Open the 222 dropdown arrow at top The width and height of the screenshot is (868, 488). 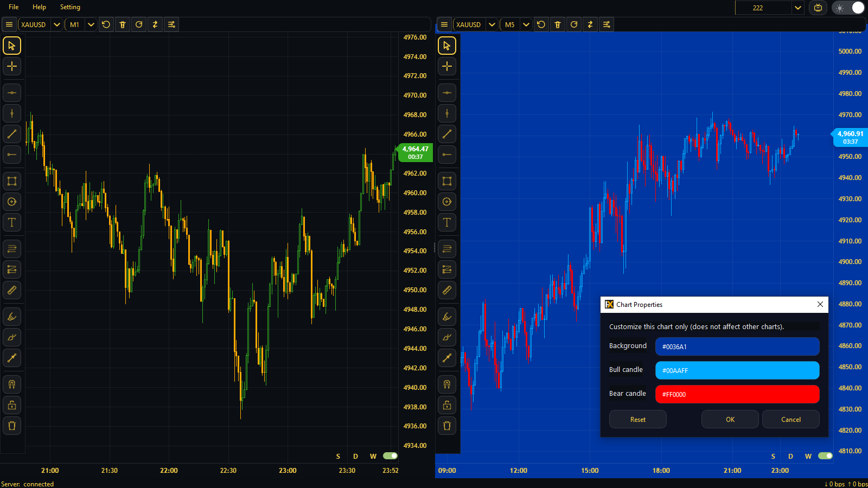(x=797, y=8)
